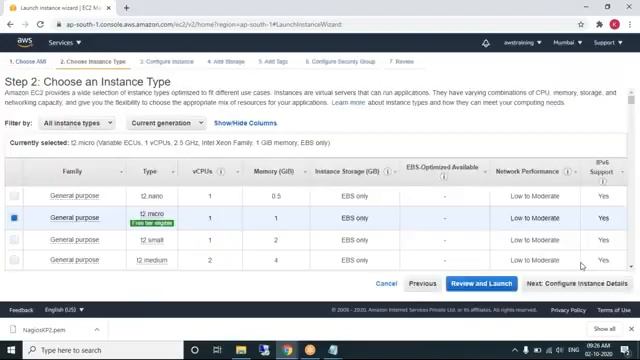This screenshot has height=360, width=640.
Task: Go to step 3 Configure Instance
Action: pyautogui.click(x=167, y=62)
